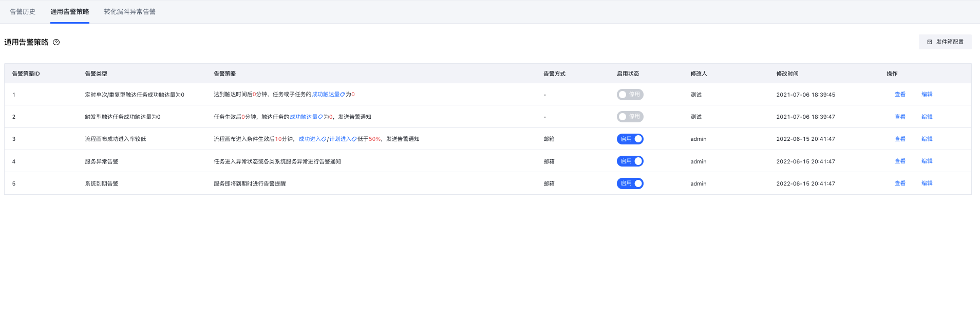Turn off the 系统到期告警 toggle
The image size is (980, 331).
pyautogui.click(x=630, y=183)
